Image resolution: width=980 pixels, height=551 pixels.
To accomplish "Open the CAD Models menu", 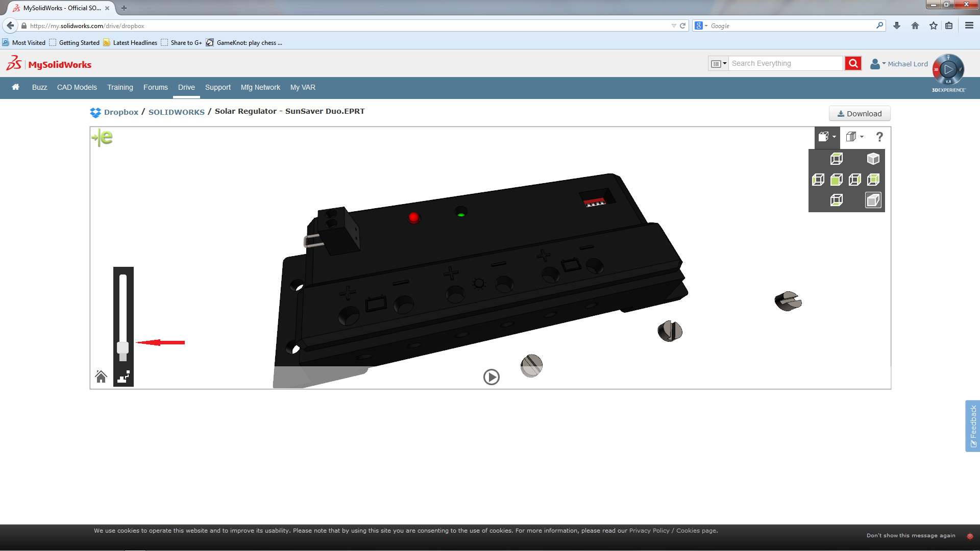I will 77,87.
